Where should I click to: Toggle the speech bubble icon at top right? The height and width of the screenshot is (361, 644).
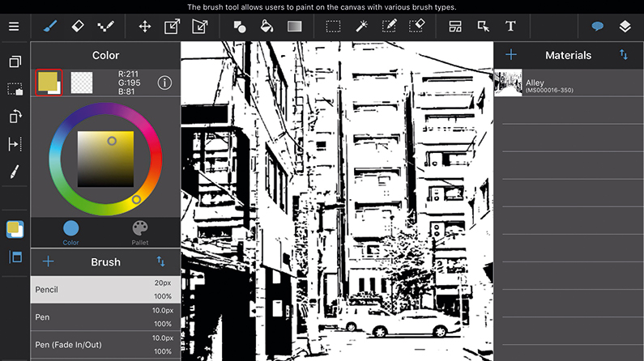coord(597,26)
